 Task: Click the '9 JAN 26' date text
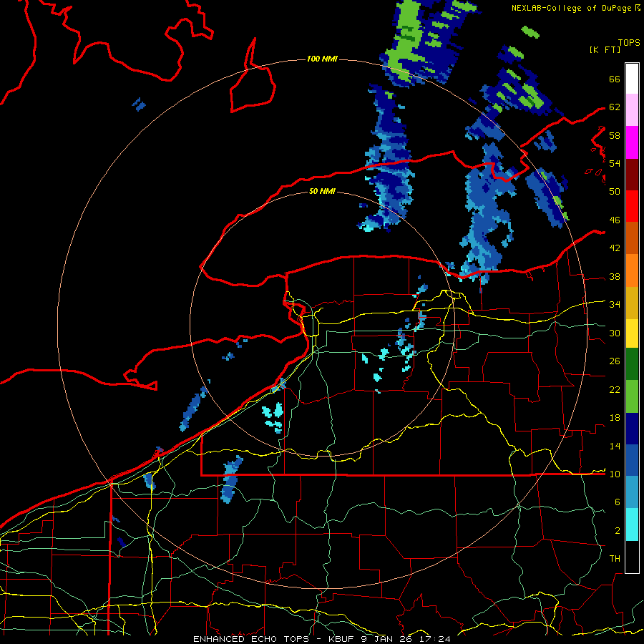click(386, 639)
